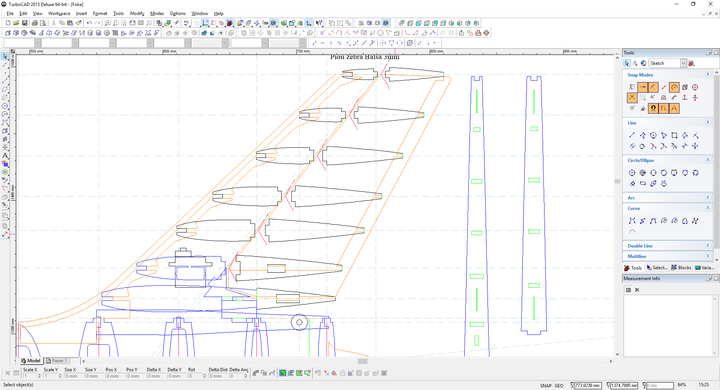Switch to the Blocks tab
The image size is (720, 390).
click(x=681, y=267)
